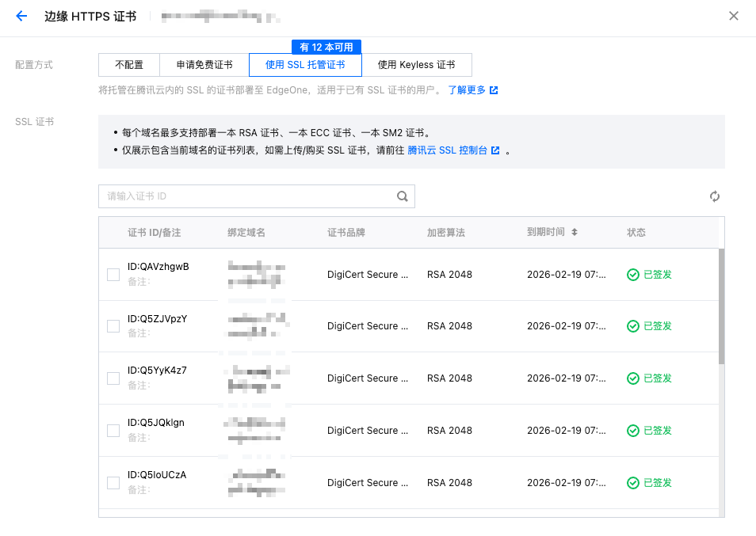Click the certificate list vertical scrollbar

(x=721, y=306)
